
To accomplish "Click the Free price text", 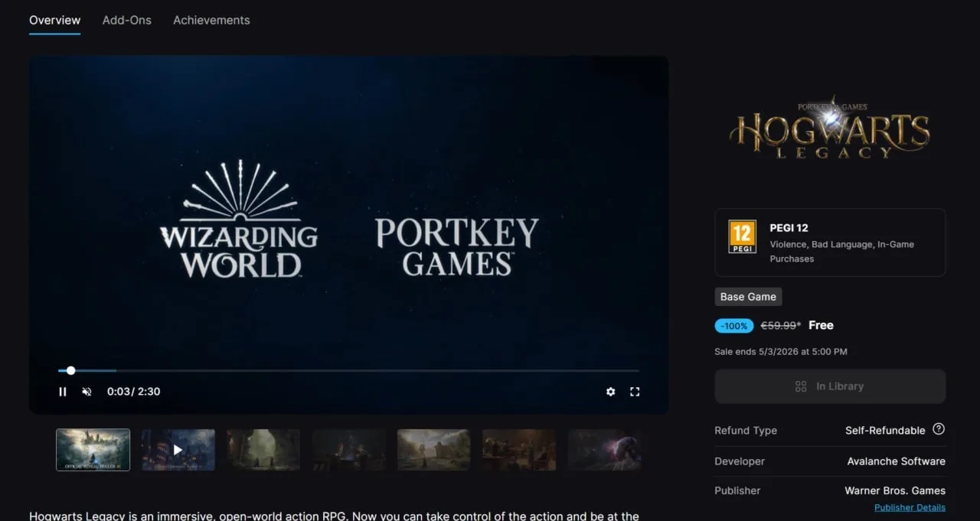I will [x=821, y=325].
